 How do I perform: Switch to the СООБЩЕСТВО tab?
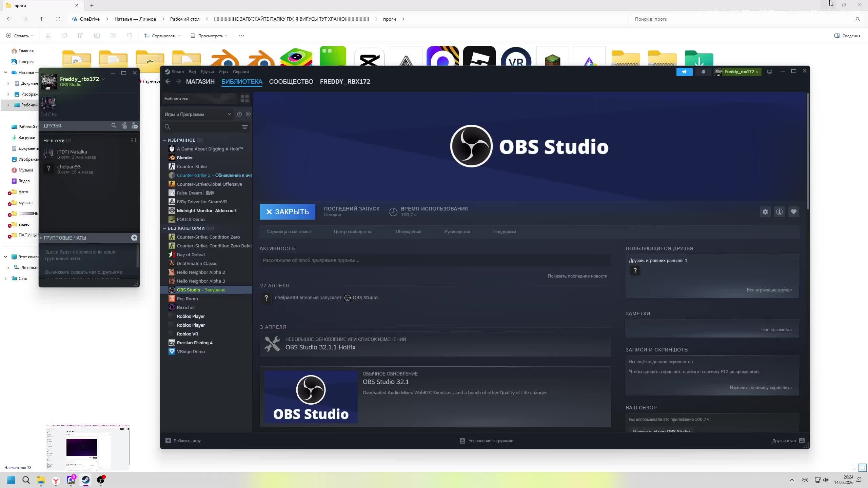[x=291, y=82]
